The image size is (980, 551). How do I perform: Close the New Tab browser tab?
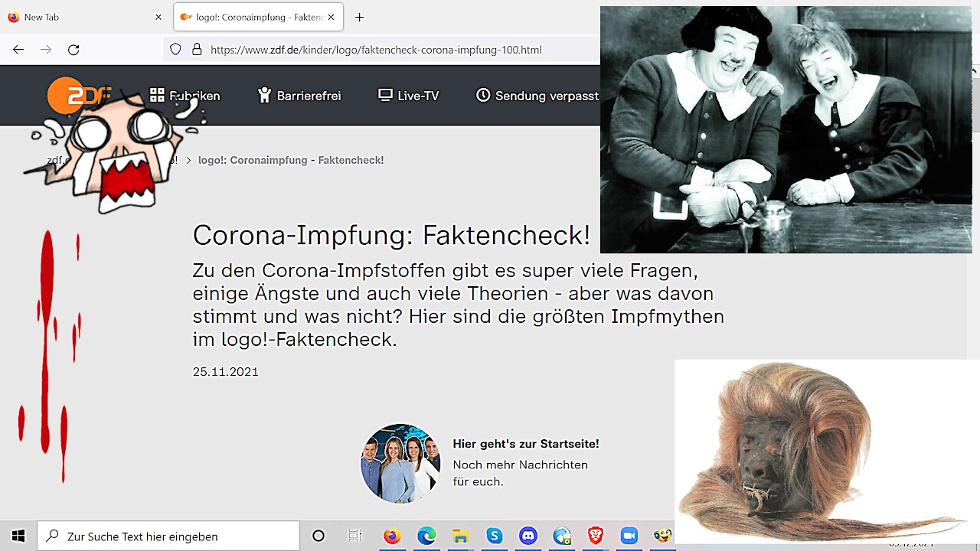(x=158, y=17)
